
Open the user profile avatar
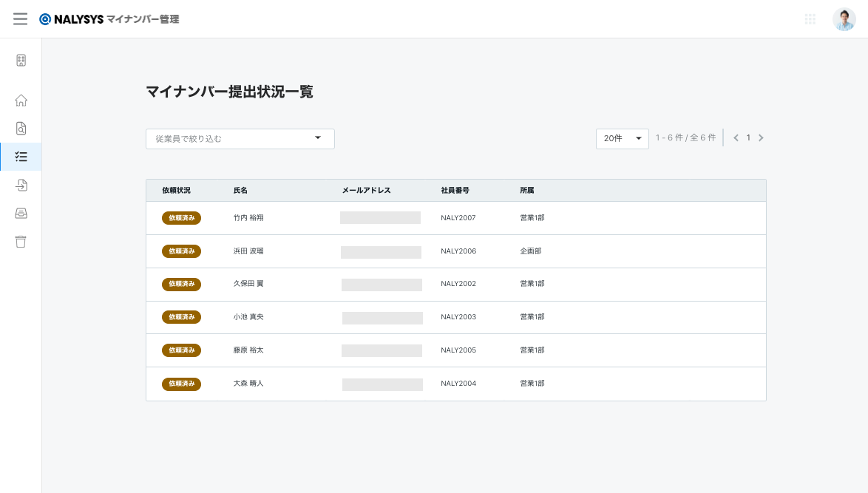point(844,19)
